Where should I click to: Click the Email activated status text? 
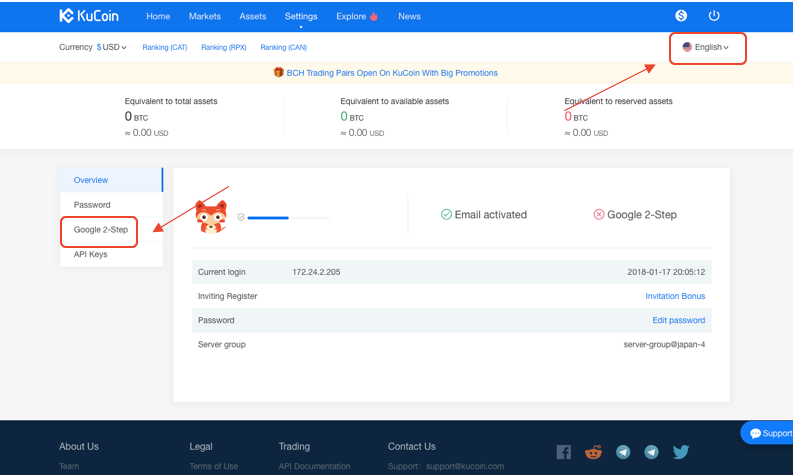(x=491, y=215)
